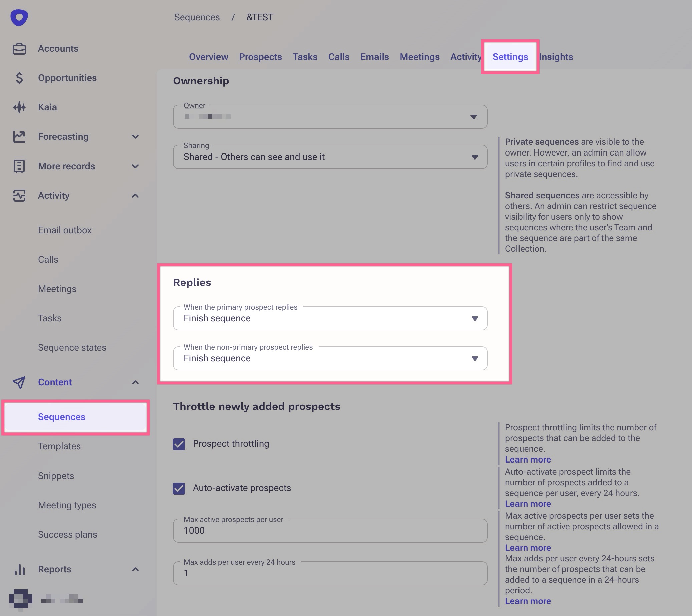Screen dimensions: 692x616
Task: Collapse the Activity section chevron
Action: [135, 196]
